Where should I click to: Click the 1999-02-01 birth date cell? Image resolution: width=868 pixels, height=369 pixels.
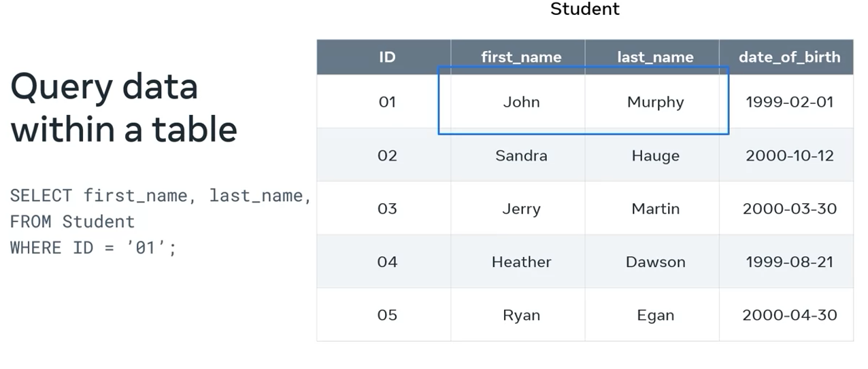[x=789, y=102]
